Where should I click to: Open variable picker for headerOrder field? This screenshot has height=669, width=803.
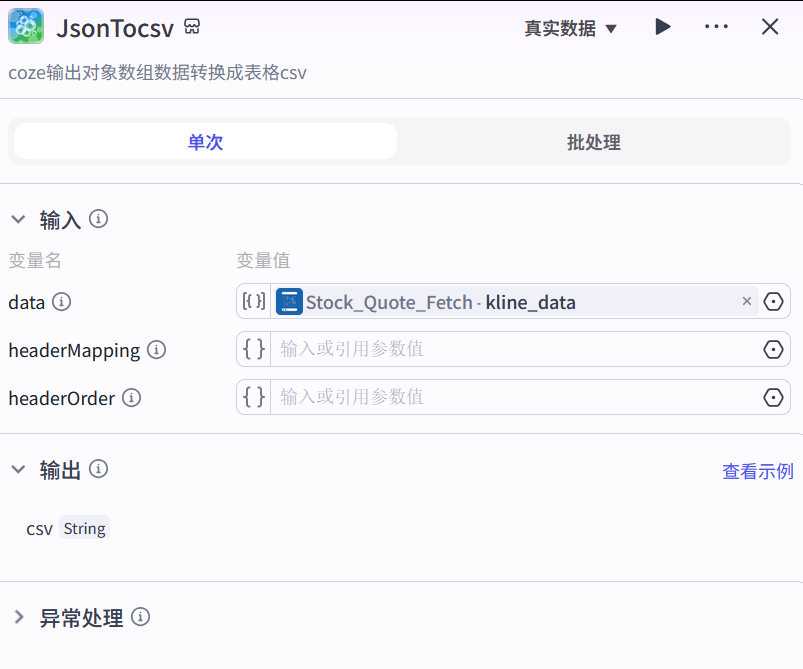coord(773,398)
